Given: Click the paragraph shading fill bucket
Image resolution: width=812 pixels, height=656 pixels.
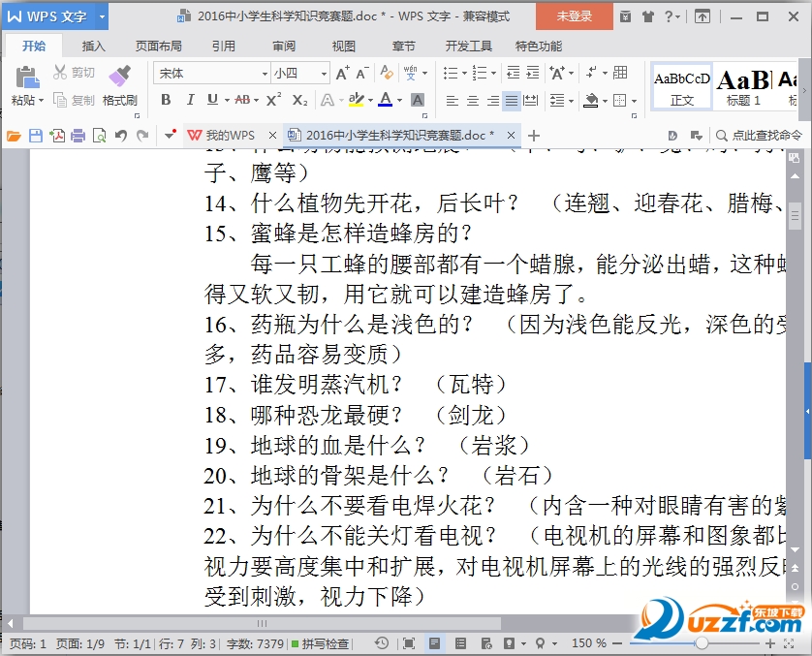Looking at the screenshot, I should click(591, 100).
